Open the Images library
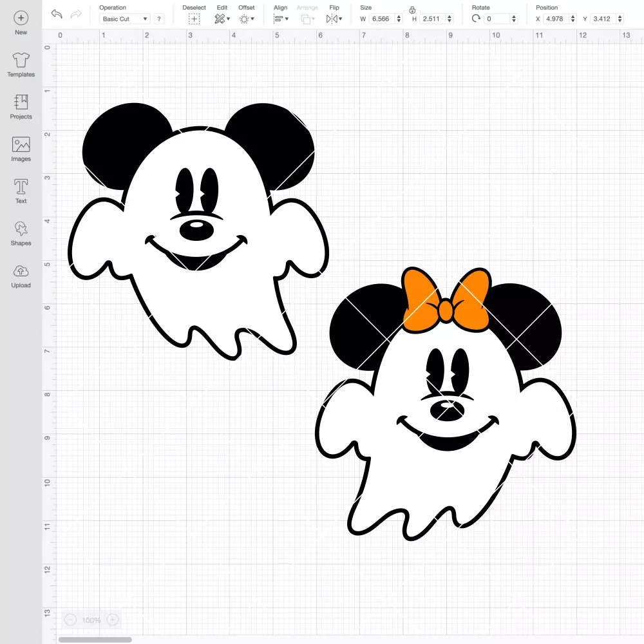 tap(21, 149)
